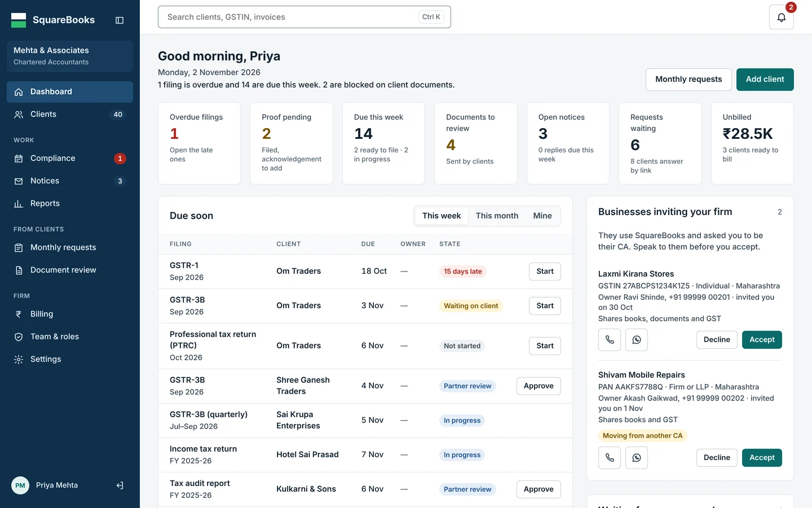Approve Kulkarni & Sons Tax audit report
Screen dimensions: 812x508
(x=539, y=489)
